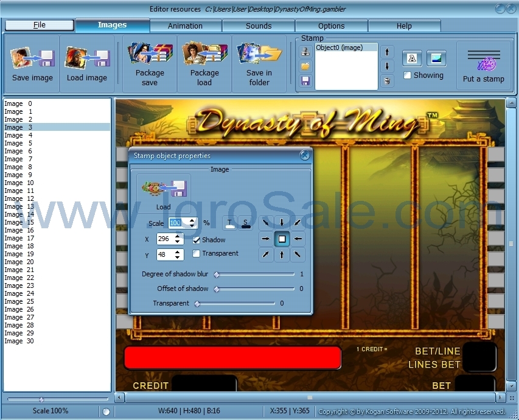Delete stamp object with trash icon
The image size is (519, 420).
[388, 81]
